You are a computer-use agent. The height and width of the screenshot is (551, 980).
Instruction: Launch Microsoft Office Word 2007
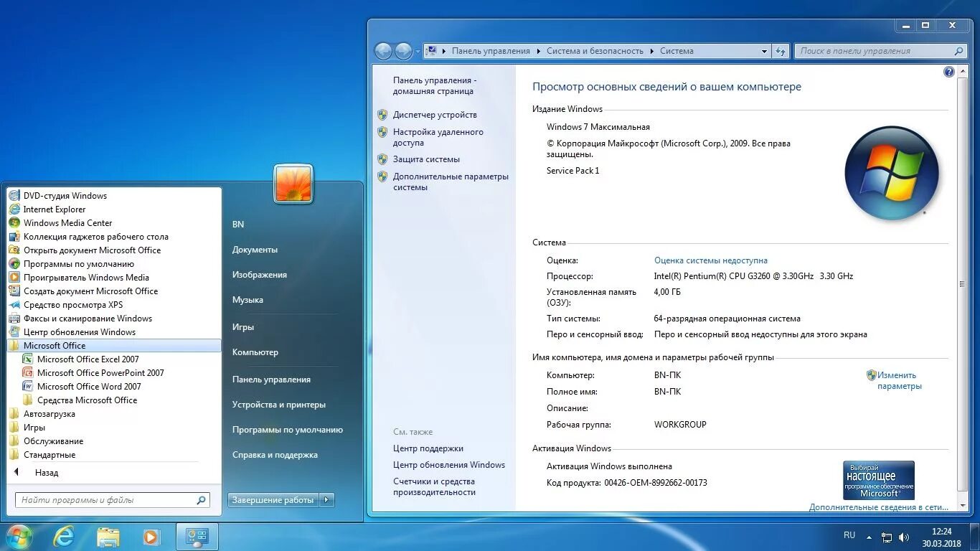click(89, 387)
